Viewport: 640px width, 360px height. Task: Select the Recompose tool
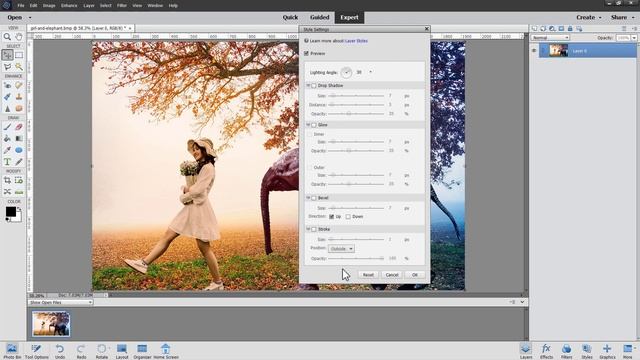click(19, 180)
